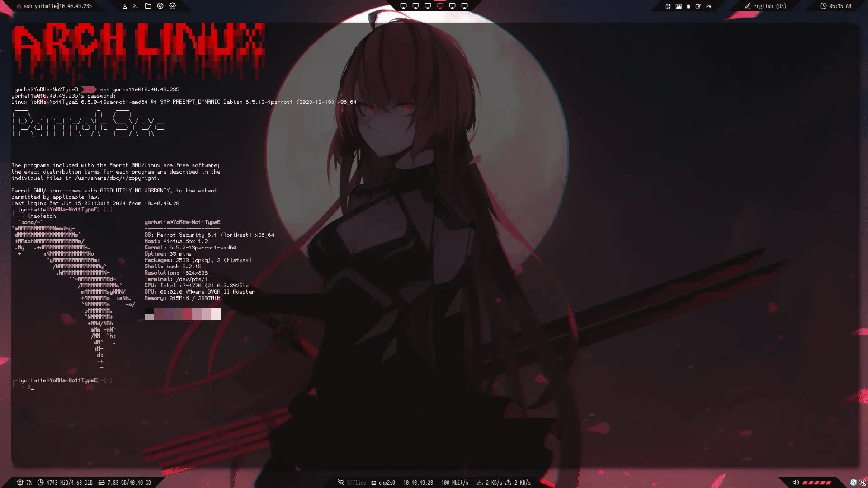Click the Offline Wi-Fi status indicator
Image resolution: width=868 pixels, height=488 pixels.
click(x=352, y=483)
